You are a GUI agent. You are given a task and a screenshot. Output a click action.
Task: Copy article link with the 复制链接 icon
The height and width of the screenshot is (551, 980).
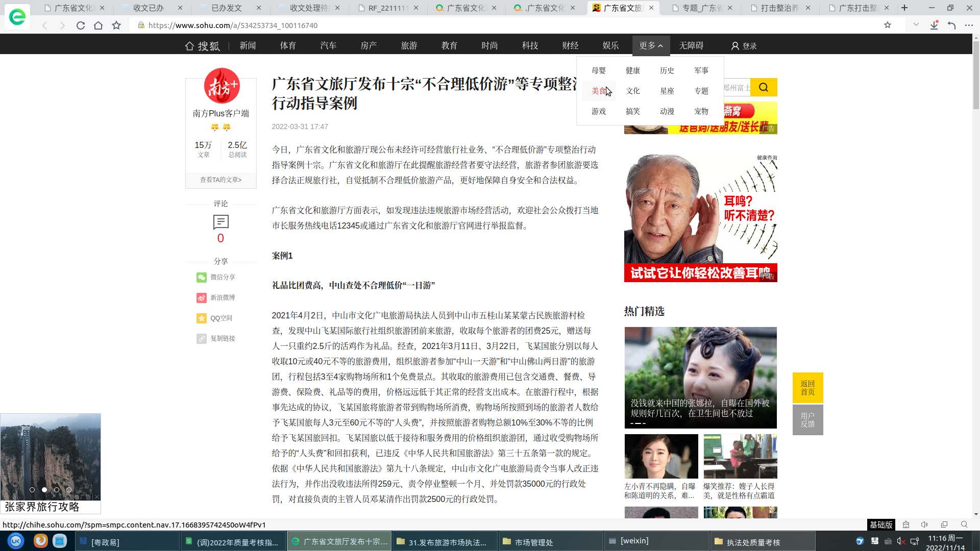click(x=202, y=338)
